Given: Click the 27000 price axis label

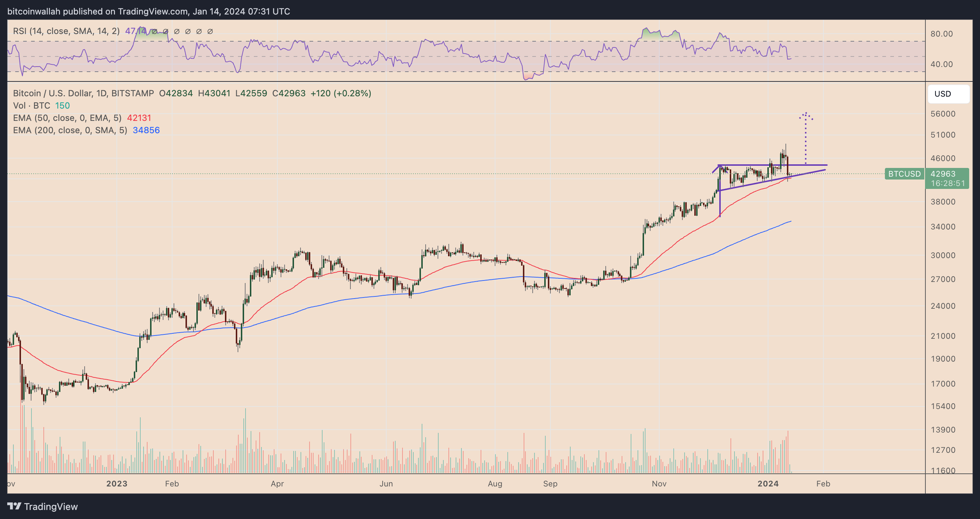Looking at the screenshot, I should [943, 279].
